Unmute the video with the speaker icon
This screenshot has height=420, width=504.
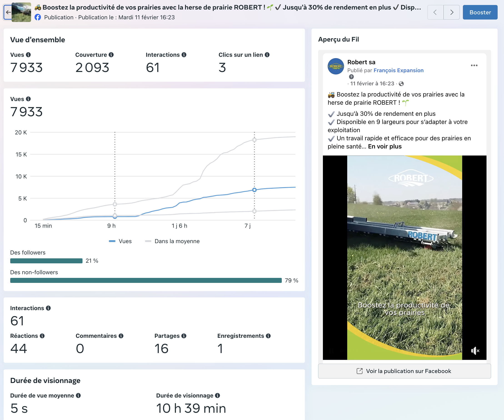pyautogui.click(x=475, y=351)
